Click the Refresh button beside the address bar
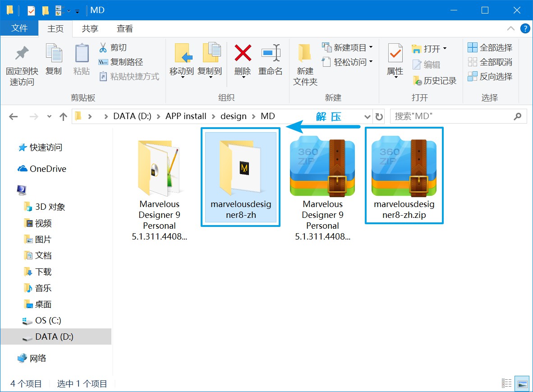Viewport: 533px width, 392px height. tap(379, 117)
